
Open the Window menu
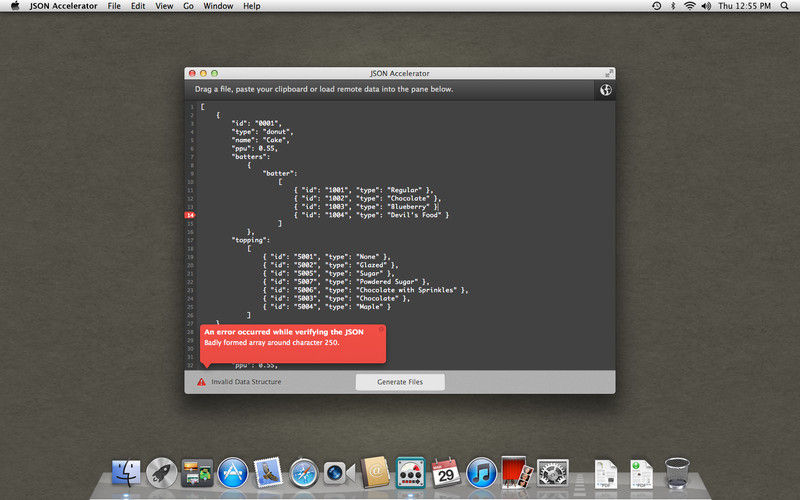coord(218,6)
